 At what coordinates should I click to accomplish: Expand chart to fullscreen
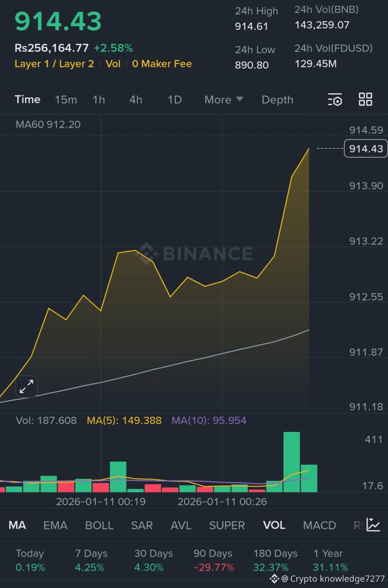(x=27, y=387)
